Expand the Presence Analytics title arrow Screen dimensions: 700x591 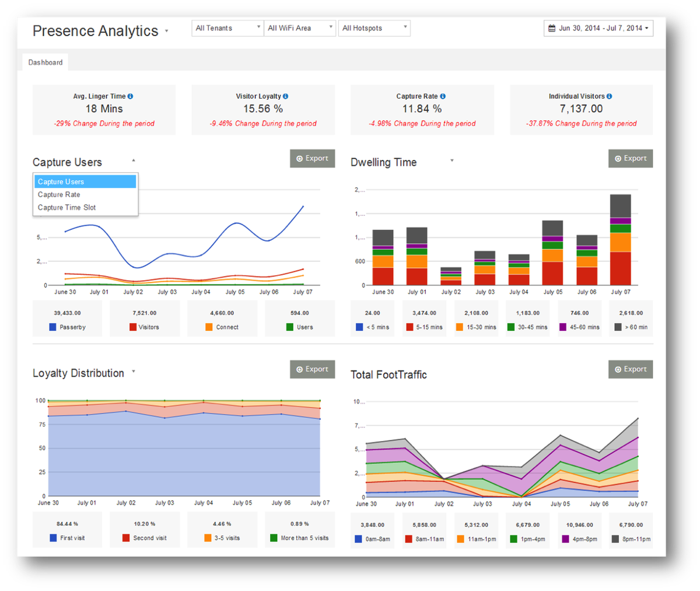point(166,31)
